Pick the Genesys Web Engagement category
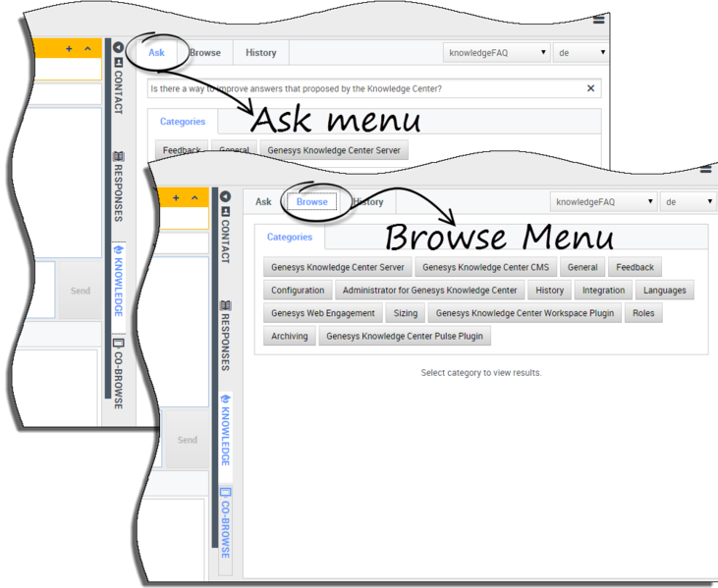 click(x=323, y=313)
